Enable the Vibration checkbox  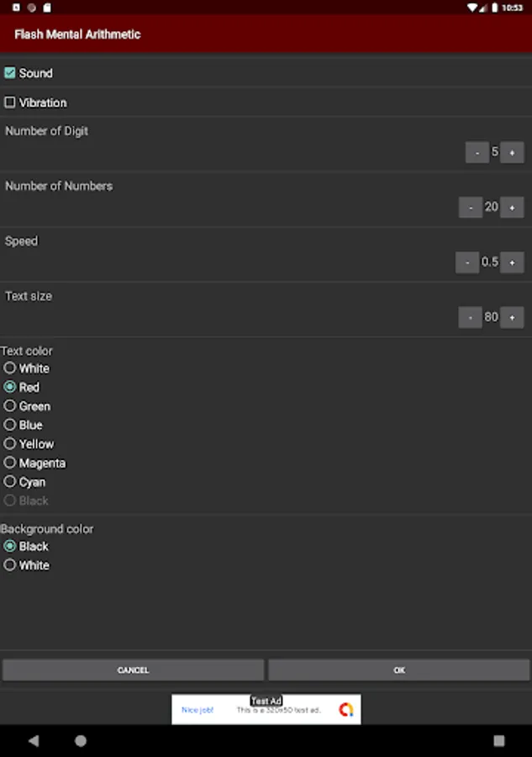point(10,103)
